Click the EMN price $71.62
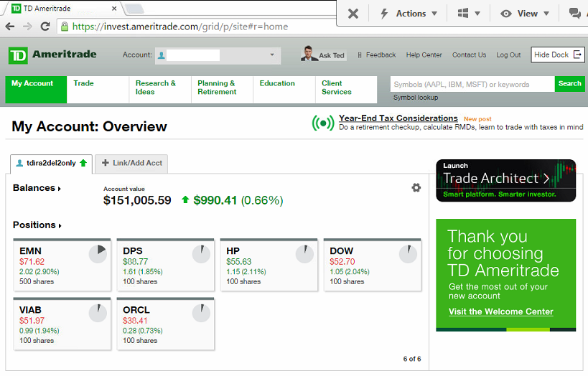Image resolution: width=588 pixels, height=376 pixels. pyautogui.click(x=32, y=262)
